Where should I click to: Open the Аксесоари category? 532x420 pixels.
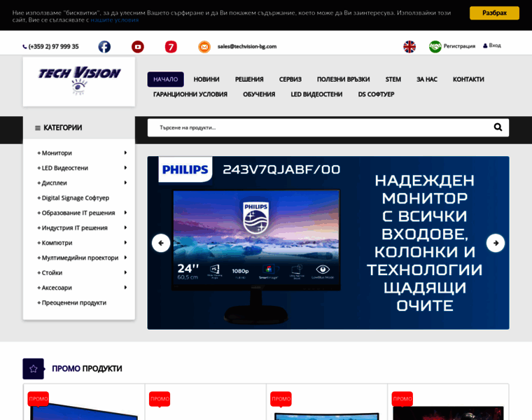57,288
